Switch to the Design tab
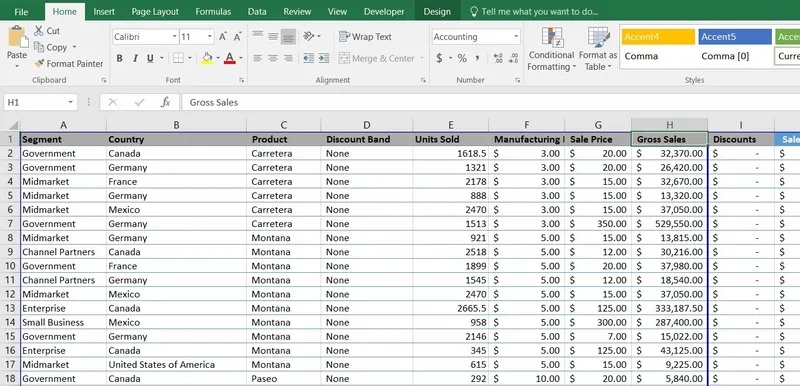800x386 pixels. click(437, 11)
